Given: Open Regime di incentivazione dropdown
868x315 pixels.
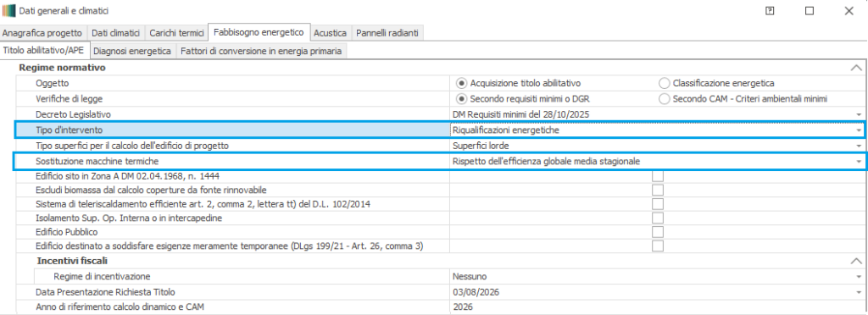Looking at the screenshot, I should pos(859,276).
